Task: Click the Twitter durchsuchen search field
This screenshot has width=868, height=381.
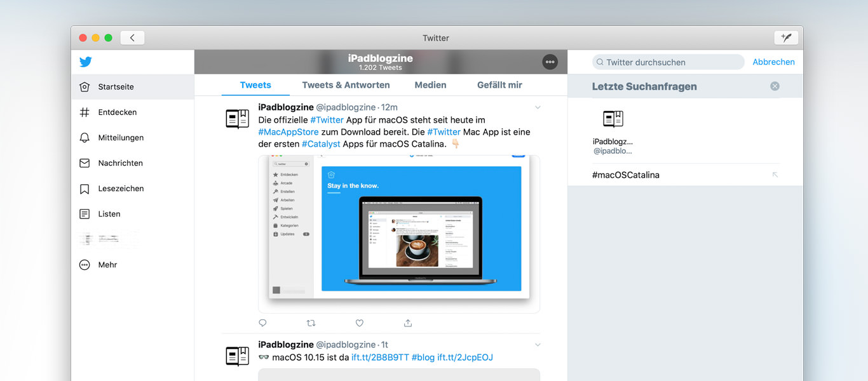Action: [668, 62]
